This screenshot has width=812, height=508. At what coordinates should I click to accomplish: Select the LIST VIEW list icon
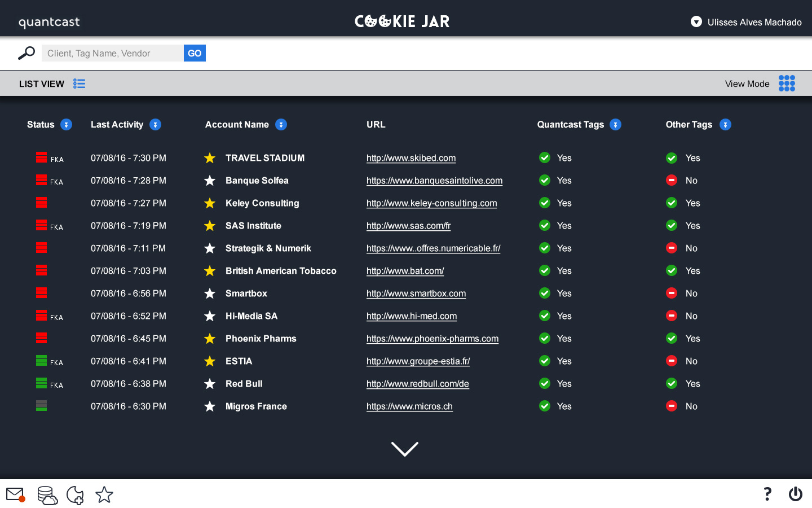click(x=79, y=84)
